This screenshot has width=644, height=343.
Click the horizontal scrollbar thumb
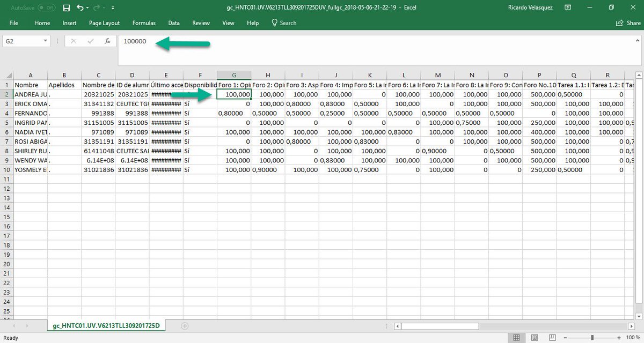click(x=439, y=326)
